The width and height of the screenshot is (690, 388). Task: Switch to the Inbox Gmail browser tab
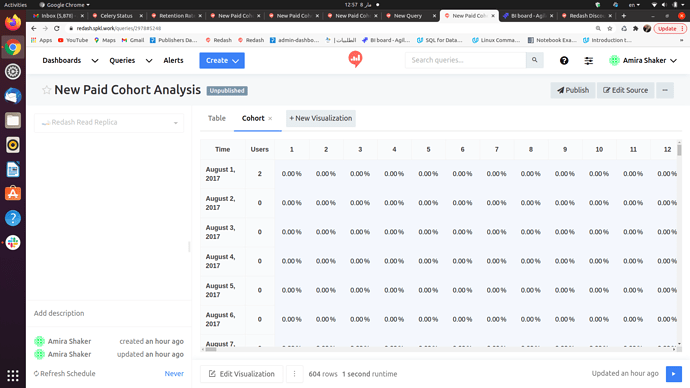[58, 15]
